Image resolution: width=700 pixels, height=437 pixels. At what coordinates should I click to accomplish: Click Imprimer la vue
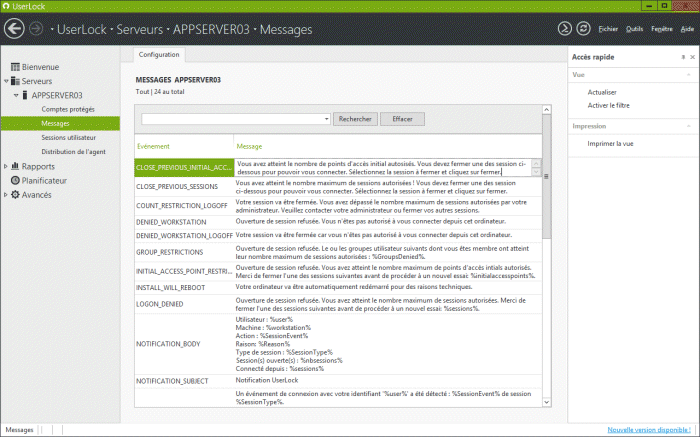coord(610,144)
